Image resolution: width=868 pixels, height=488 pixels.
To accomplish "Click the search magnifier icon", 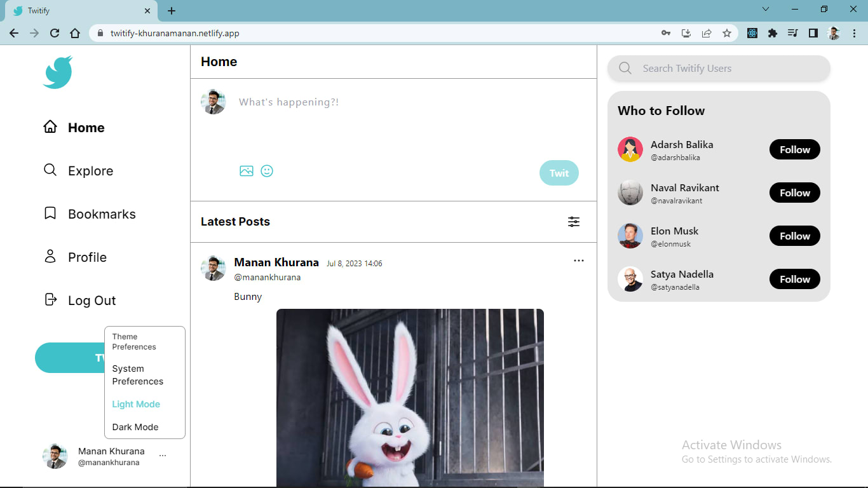I will 625,68.
